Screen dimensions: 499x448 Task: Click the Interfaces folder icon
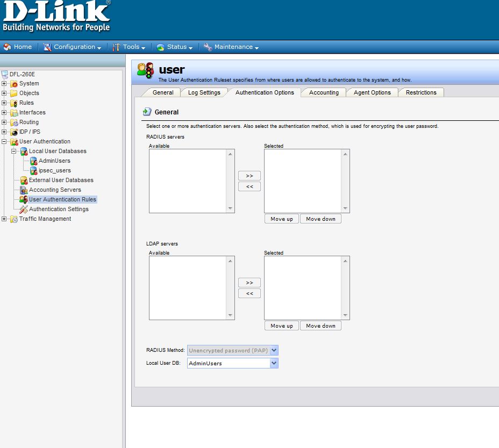tap(14, 113)
